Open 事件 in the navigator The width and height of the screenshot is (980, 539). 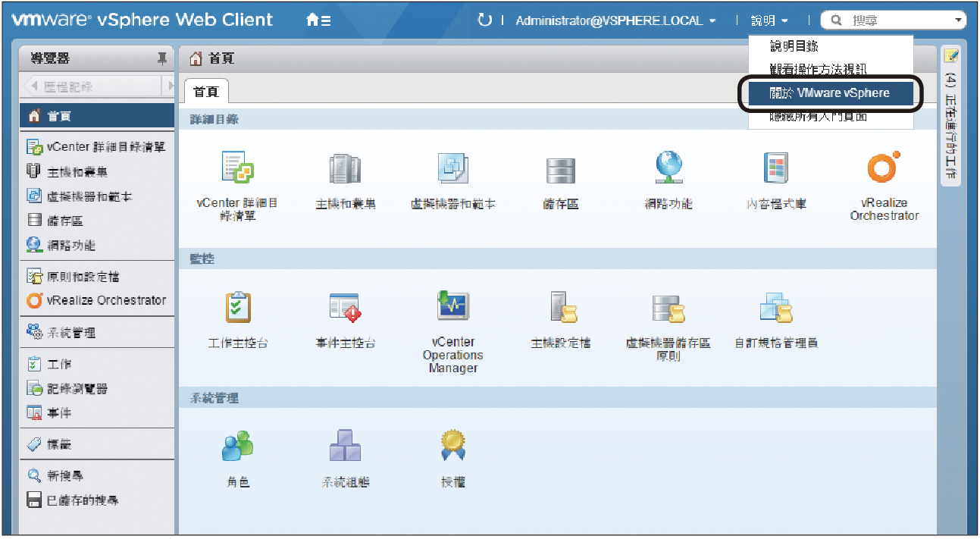[x=98, y=413]
